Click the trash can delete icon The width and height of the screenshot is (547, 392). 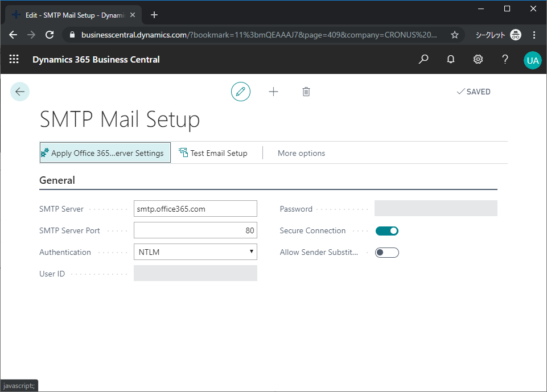click(x=306, y=92)
